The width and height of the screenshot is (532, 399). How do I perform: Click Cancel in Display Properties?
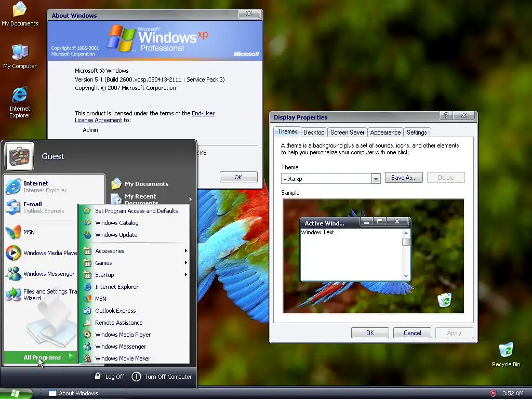[412, 333]
